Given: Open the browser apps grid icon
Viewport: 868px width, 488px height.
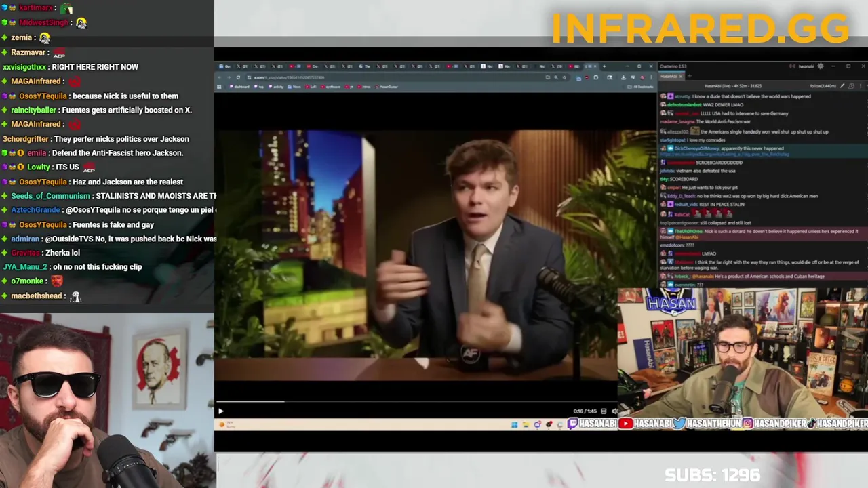Looking at the screenshot, I should [x=219, y=87].
